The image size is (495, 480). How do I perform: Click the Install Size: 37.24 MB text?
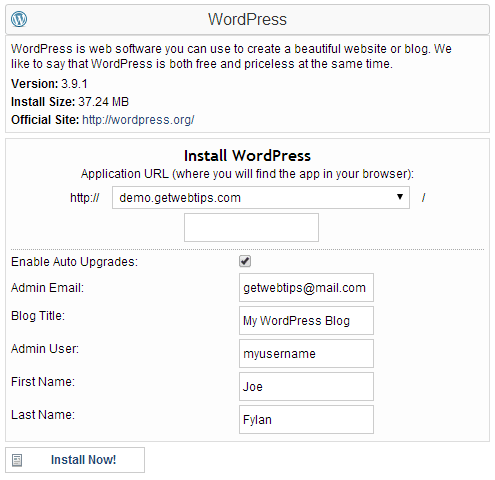(70, 102)
